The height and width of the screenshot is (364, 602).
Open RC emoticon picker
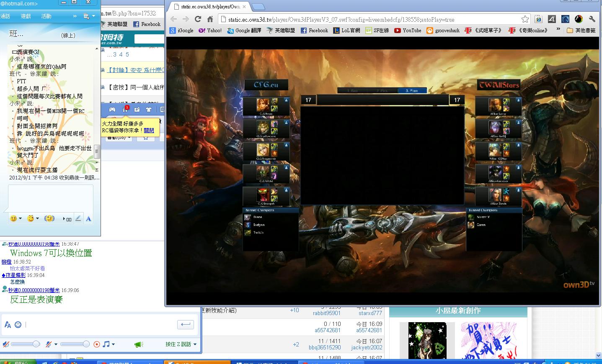pyautogui.click(x=18, y=325)
